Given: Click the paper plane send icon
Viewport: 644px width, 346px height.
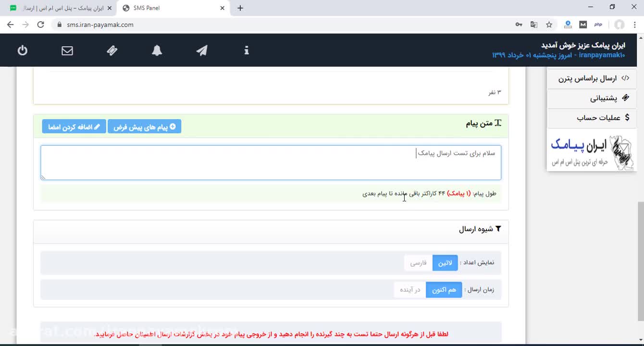Looking at the screenshot, I should tap(202, 50).
